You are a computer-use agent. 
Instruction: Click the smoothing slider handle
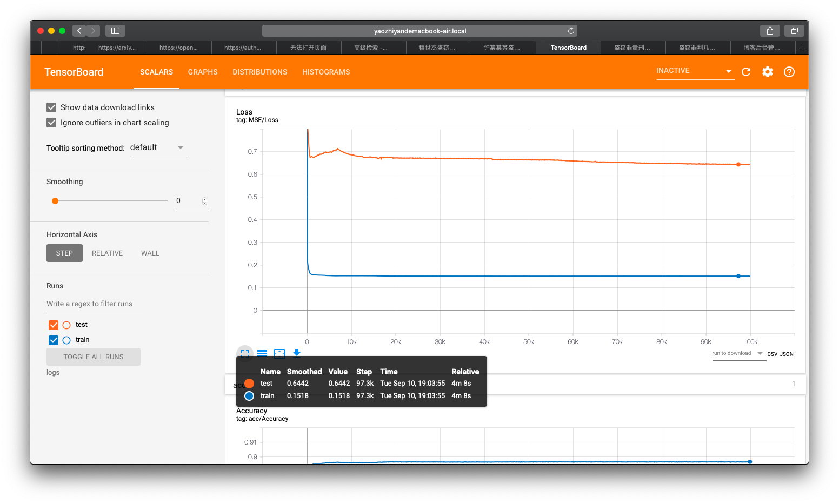[x=55, y=201]
